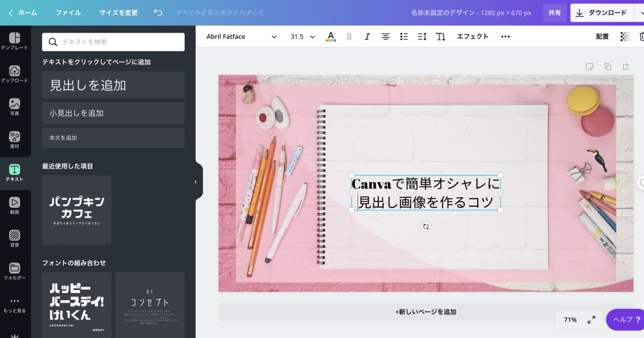Open the アップロード uploads panel

click(15, 75)
